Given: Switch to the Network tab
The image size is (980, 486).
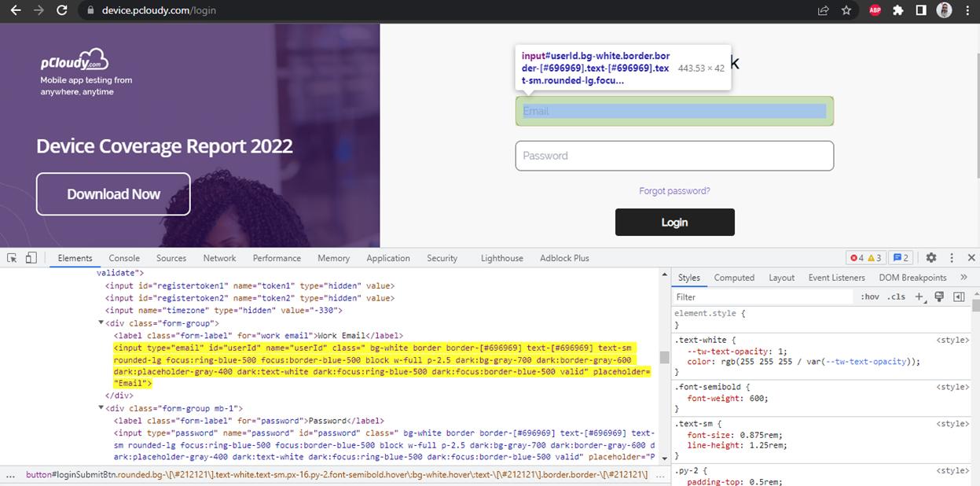Looking at the screenshot, I should pos(220,258).
